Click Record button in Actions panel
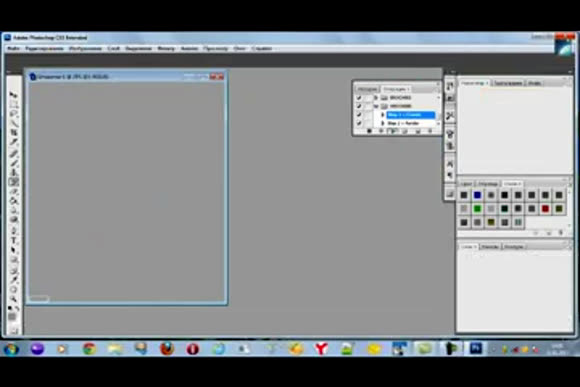This screenshot has height=387, width=580. [x=381, y=131]
